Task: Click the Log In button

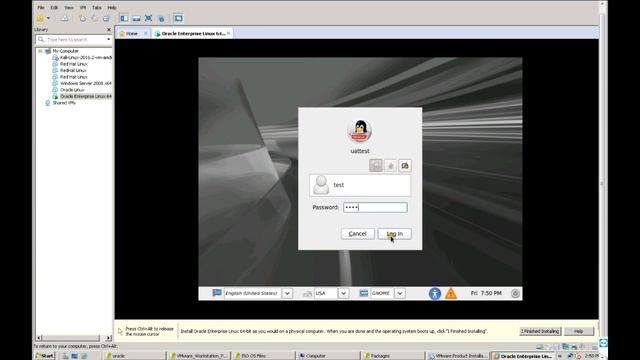Action: pyautogui.click(x=394, y=234)
